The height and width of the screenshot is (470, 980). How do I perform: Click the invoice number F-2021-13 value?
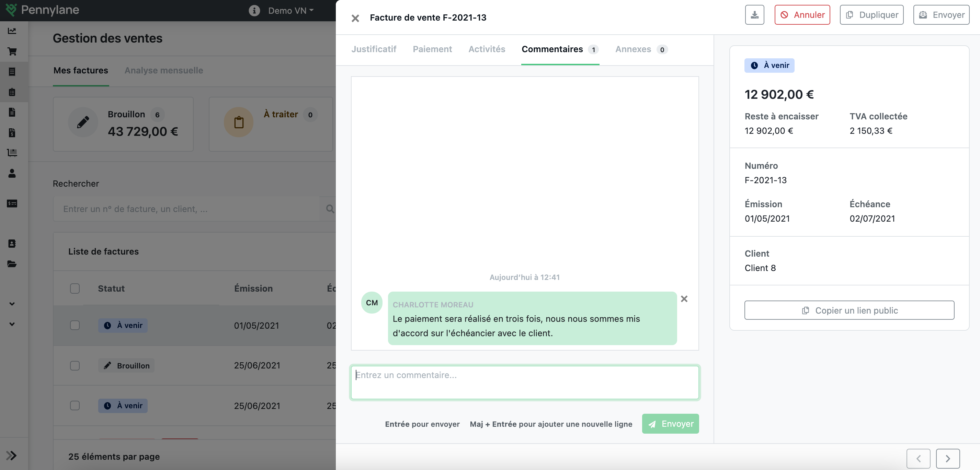coord(765,180)
